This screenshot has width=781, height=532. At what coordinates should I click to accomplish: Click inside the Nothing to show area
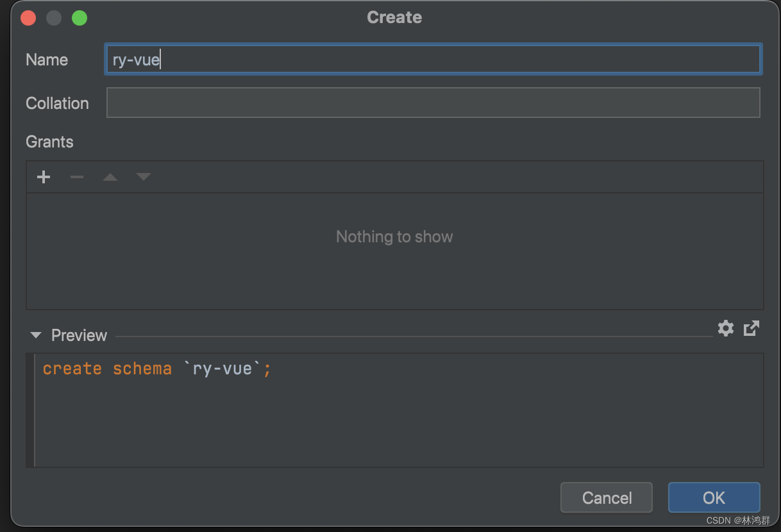click(x=394, y=237)
